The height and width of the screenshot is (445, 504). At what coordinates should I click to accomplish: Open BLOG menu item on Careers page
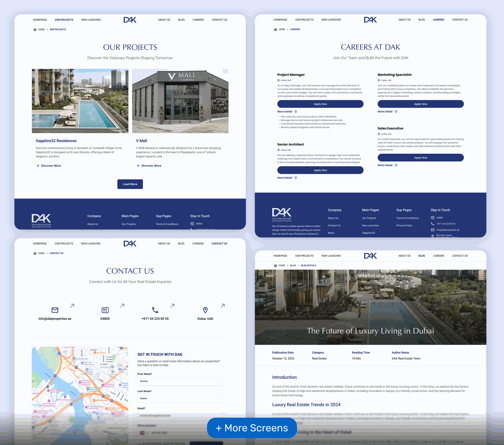[x=421, y=20]
